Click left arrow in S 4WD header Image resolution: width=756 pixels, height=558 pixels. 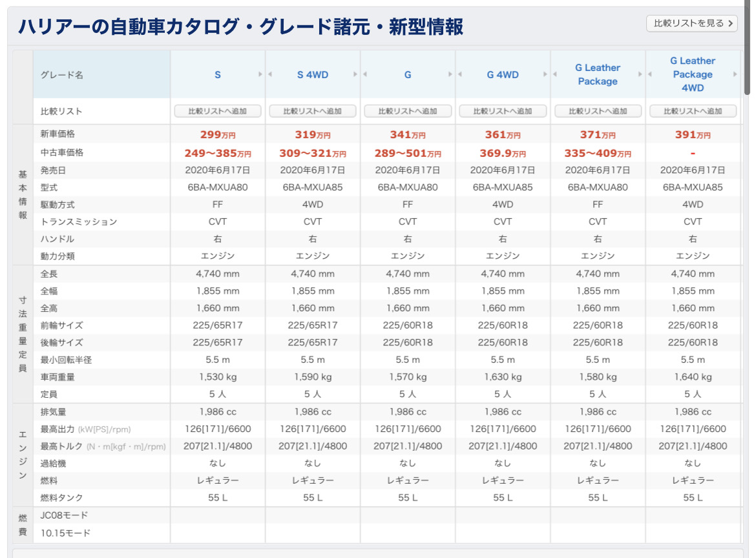coord(270,74)
